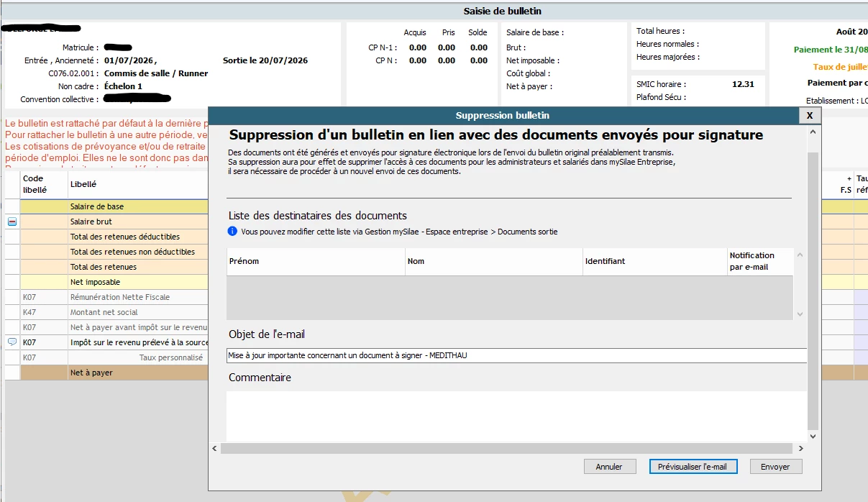Image resolution: width=868 pixels, height=502 pixels.
Task: Click the Prénom column header
Action: click(316, 261)
